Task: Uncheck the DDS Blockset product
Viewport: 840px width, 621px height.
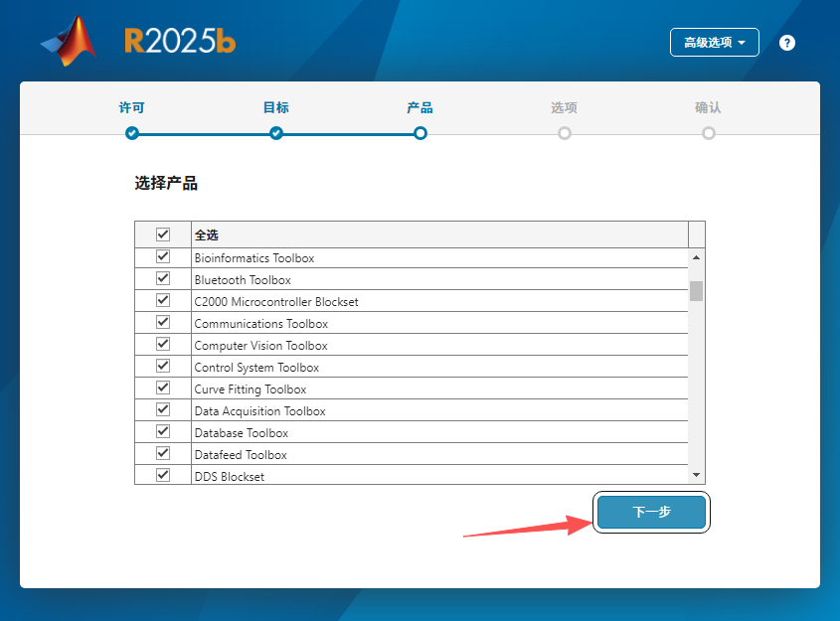Action: point(162,475)
